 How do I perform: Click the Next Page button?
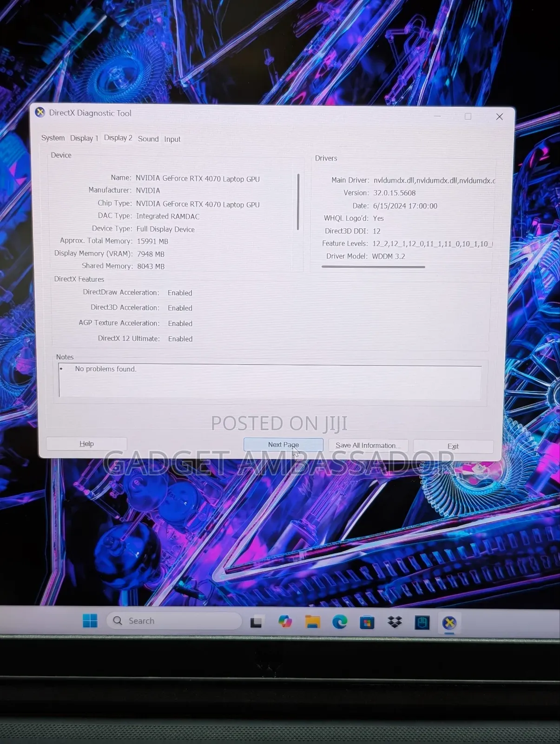click(283, 445)
